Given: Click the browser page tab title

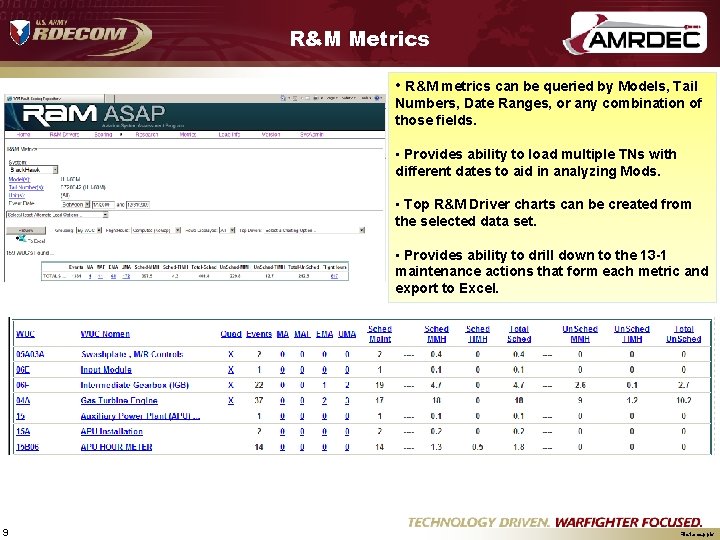Looking at the screenshot, I should tap(36, 98).
